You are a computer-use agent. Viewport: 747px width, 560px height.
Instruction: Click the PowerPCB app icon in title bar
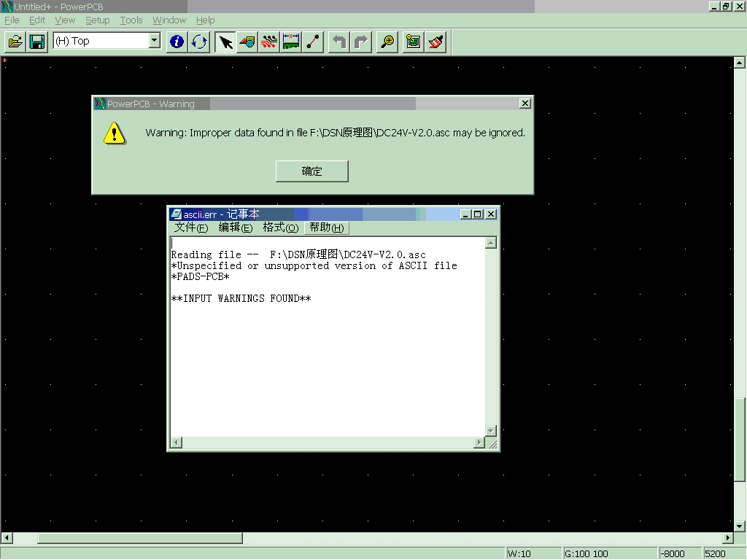(7, 7)
